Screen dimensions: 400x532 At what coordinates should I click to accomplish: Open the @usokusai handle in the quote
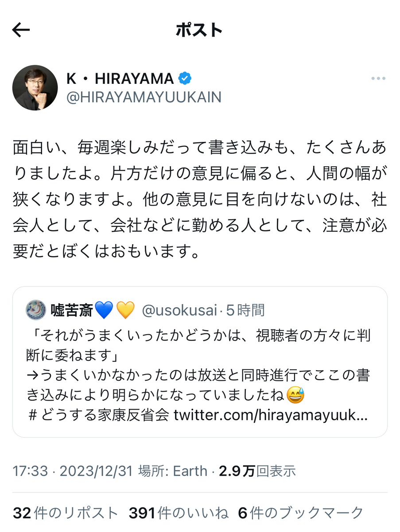(179, 310)
